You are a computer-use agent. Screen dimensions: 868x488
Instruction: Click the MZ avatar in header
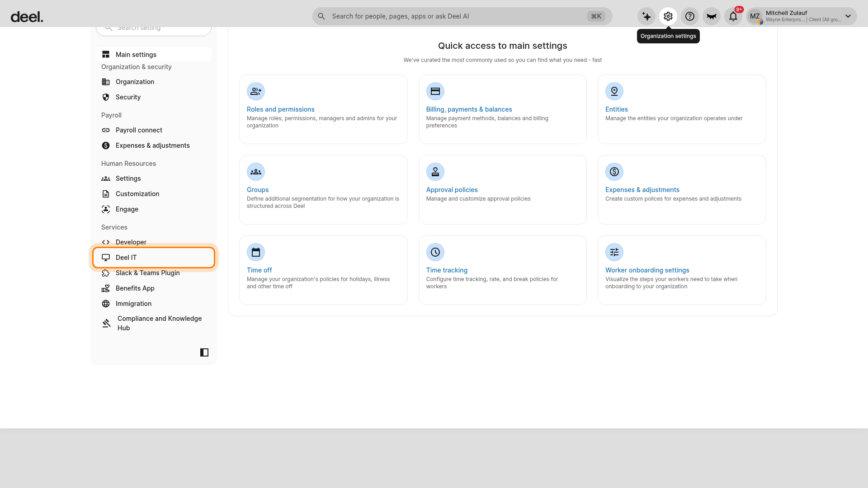[x=755, y=16]
